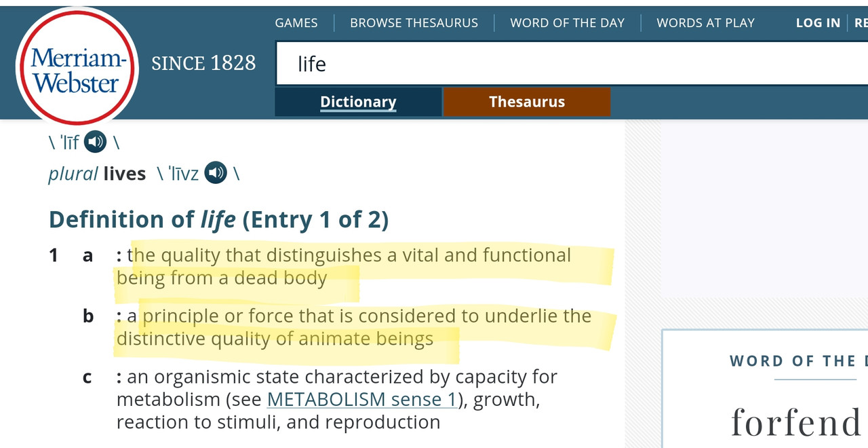Switch to the Thesaurus tab

pos(527,102)
